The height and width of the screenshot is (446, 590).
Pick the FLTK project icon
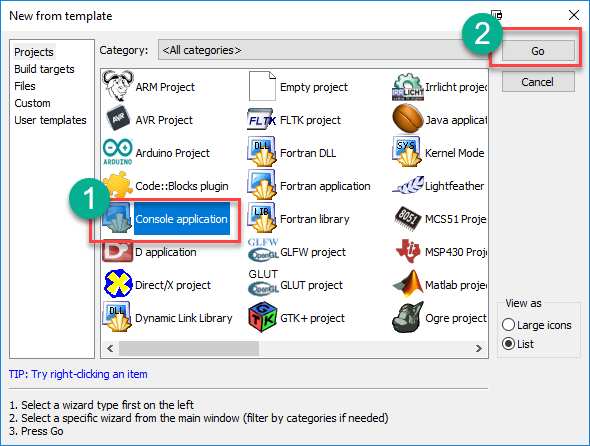coord(262,119)
